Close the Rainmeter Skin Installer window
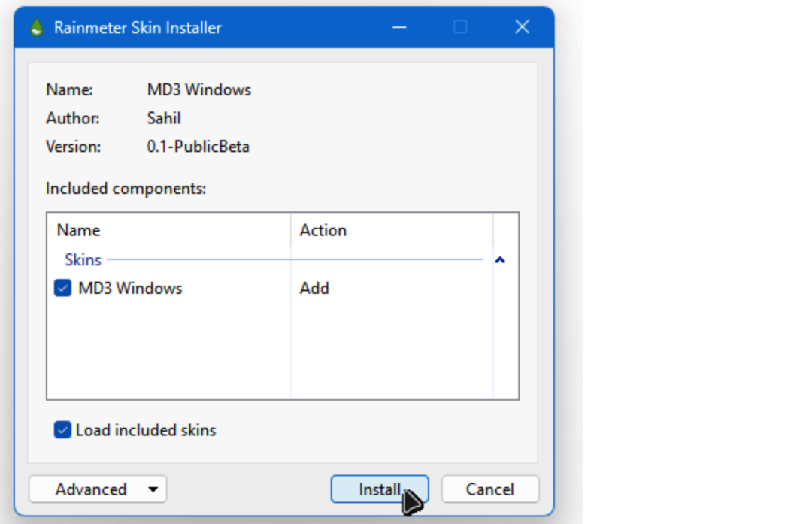The height and width of the screenshot is (524, 812). tap(523, 28)
